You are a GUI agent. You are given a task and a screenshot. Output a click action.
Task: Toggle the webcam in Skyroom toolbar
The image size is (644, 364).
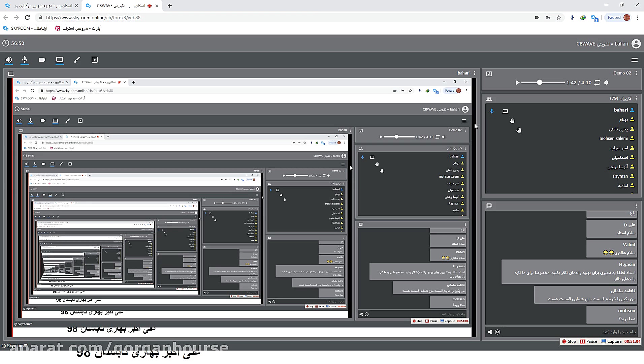click(x=42, y=60)
